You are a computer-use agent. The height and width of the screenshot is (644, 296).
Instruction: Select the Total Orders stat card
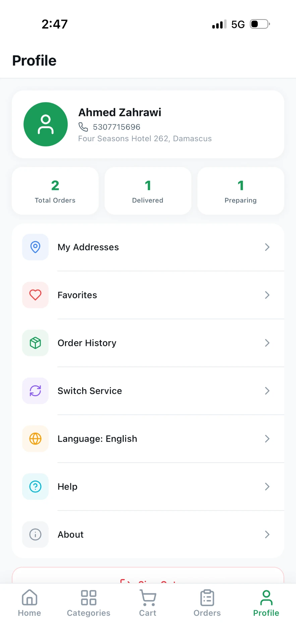[55, 191]
